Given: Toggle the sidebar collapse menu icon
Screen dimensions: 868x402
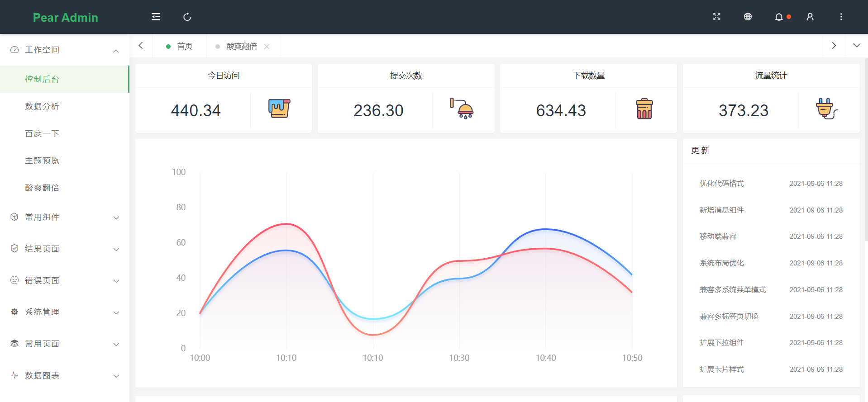Looking at the screenshot, I should tap(156, 17).
